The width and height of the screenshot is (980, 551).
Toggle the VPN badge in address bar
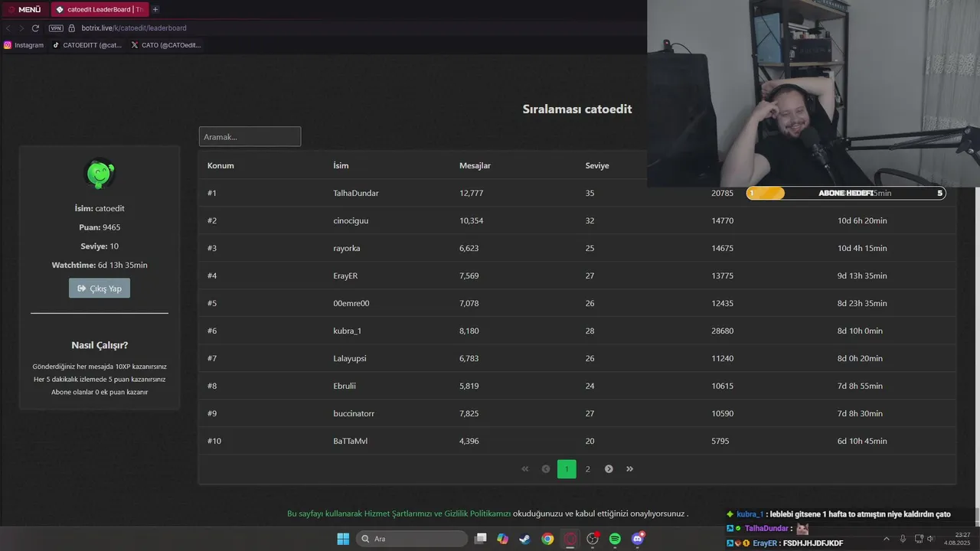(56, 28)
